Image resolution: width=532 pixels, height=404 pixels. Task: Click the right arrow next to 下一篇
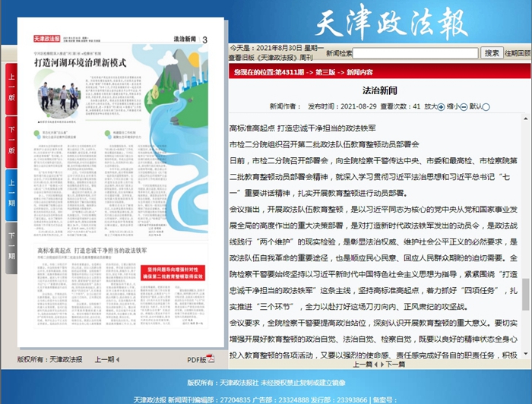(382, 365)
